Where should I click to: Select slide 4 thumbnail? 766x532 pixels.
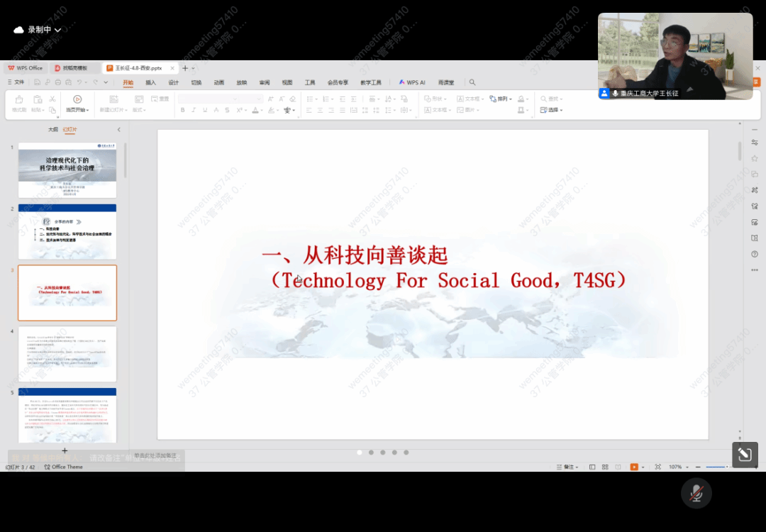point(67,354)
